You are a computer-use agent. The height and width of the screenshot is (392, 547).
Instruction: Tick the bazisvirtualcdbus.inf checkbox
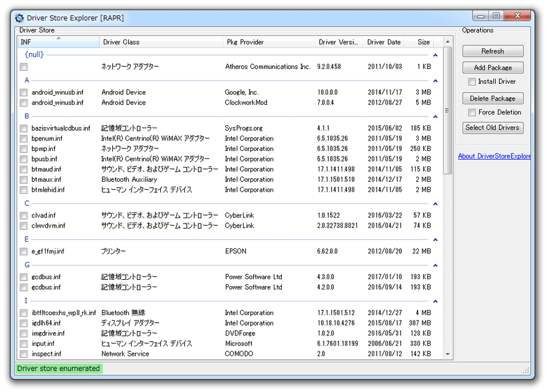(x=23, y=128)
